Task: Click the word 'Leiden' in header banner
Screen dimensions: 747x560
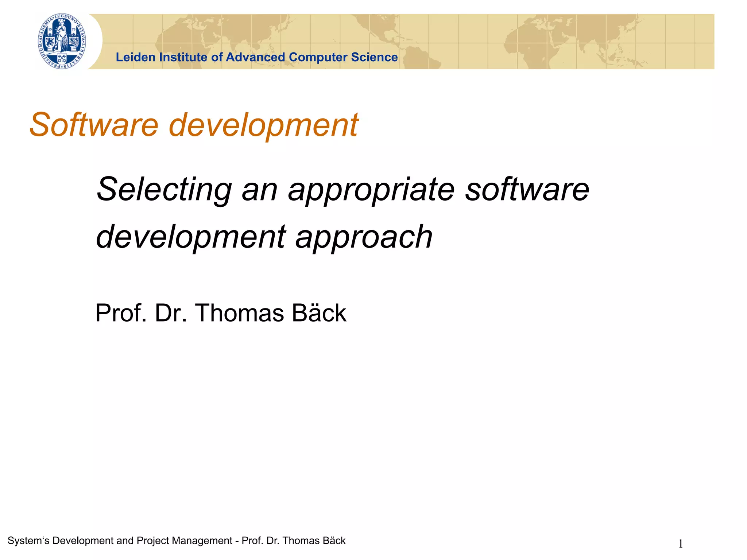Action: [x=136, y=57]
